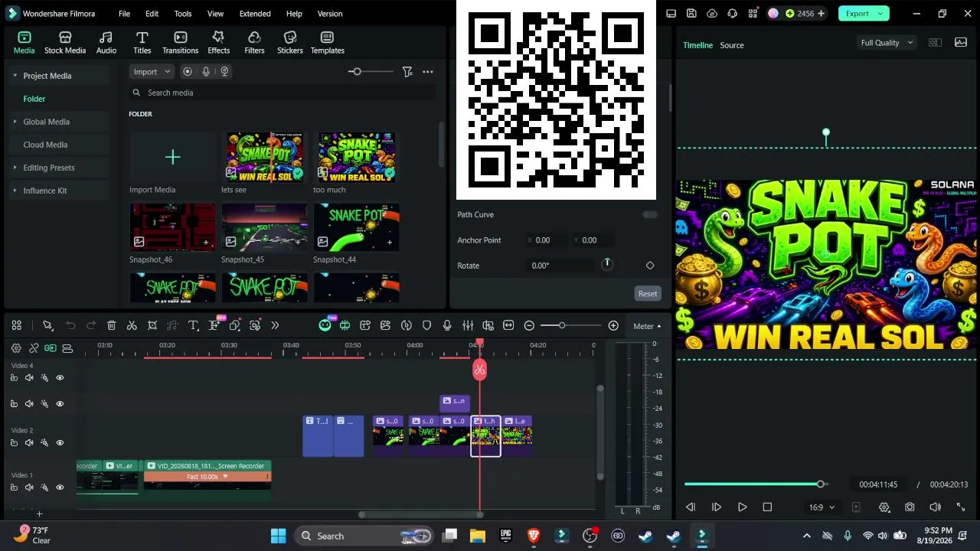Select the pointer tool in timeline toolbar
The width and height of the screenshot is (980, 551).
tap(47, 325)
